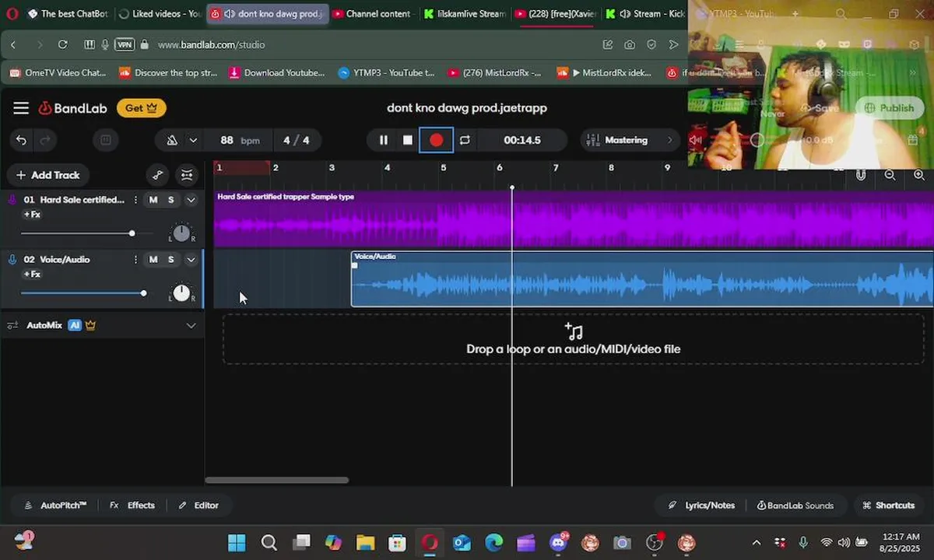Expand the Voice/Audio track chevron
The image size is (934, 560).
tap(191, 260)
